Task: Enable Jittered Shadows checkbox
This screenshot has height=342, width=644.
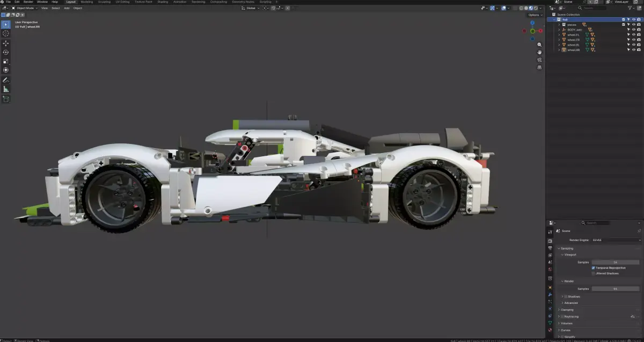Action: [x=594, y=273]
